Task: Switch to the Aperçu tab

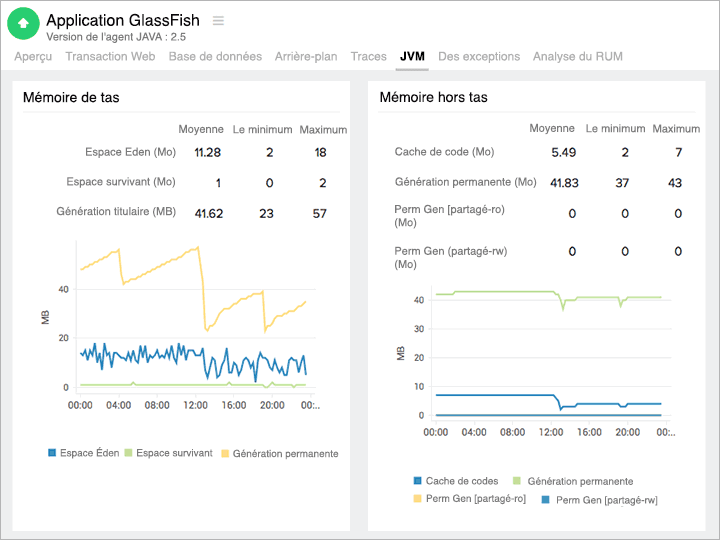Action: 33,57
